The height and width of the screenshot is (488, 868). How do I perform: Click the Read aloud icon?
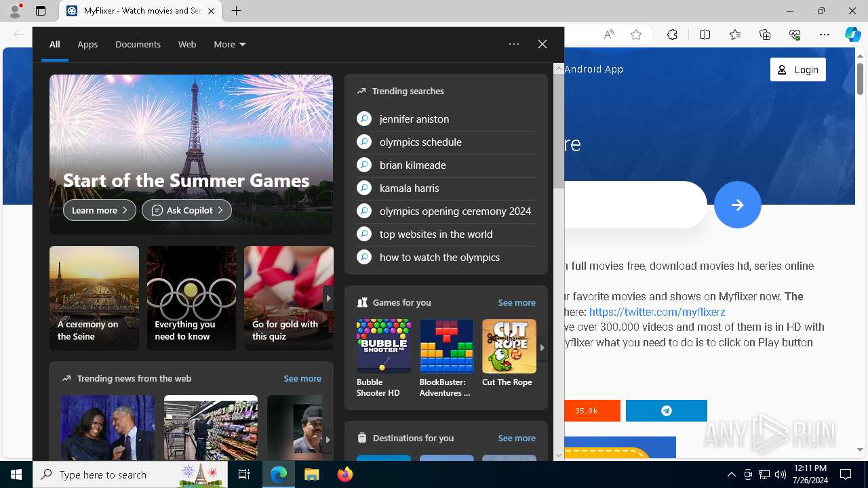coord(609,35)
